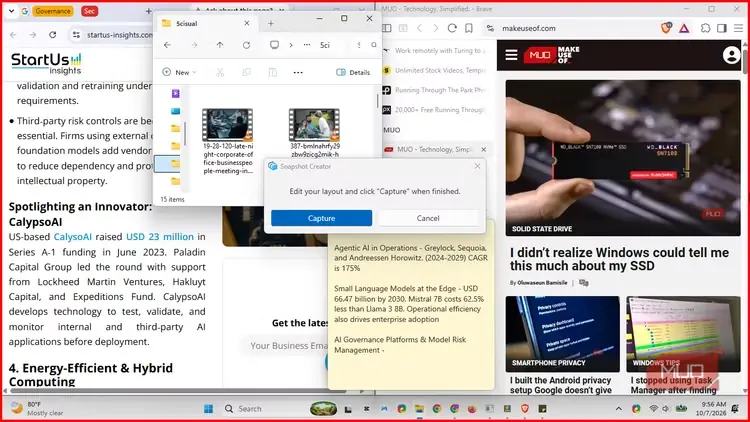Screen dimensions: 750x422
Task: Expand the New dropdown in File Explorer
Action: tap(179, 72)
